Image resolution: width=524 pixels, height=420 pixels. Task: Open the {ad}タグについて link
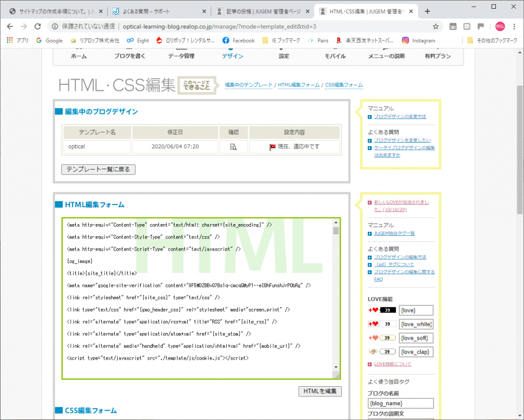click(x=394, y=264)
